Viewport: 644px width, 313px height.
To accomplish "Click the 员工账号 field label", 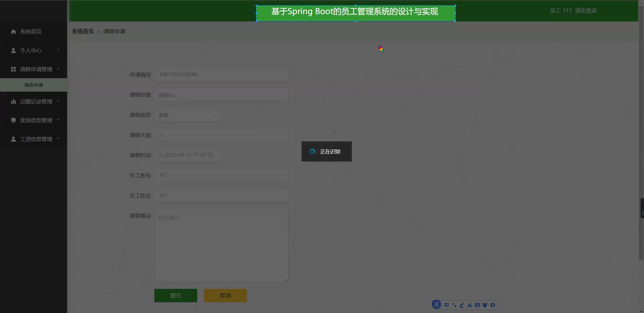I will [140, 175].
